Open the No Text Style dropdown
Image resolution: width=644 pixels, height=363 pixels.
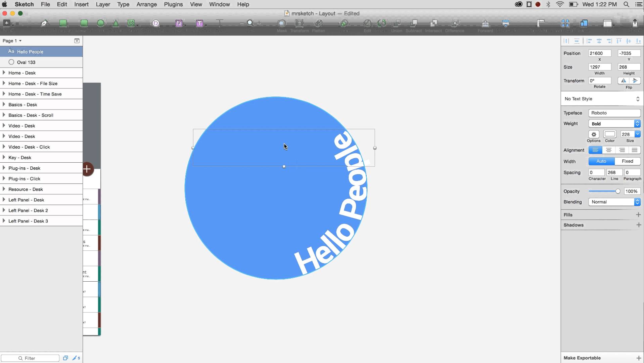[x=602, y=99]
